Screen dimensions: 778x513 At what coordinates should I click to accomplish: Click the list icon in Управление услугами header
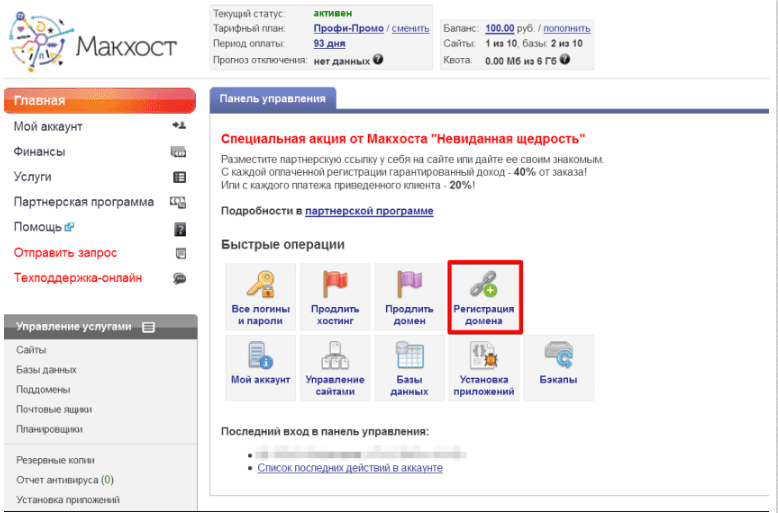148,327
